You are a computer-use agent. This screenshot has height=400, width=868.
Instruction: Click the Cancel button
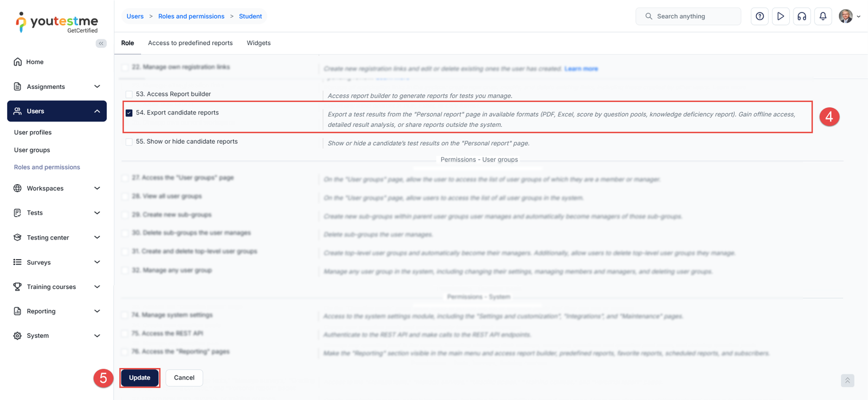coord(184,378)
